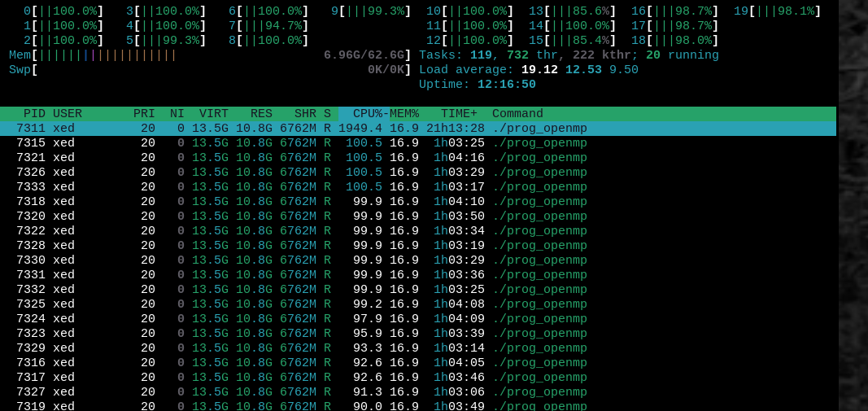Select process row with PID 7315

pyautogui.click(x=418, y=143)
